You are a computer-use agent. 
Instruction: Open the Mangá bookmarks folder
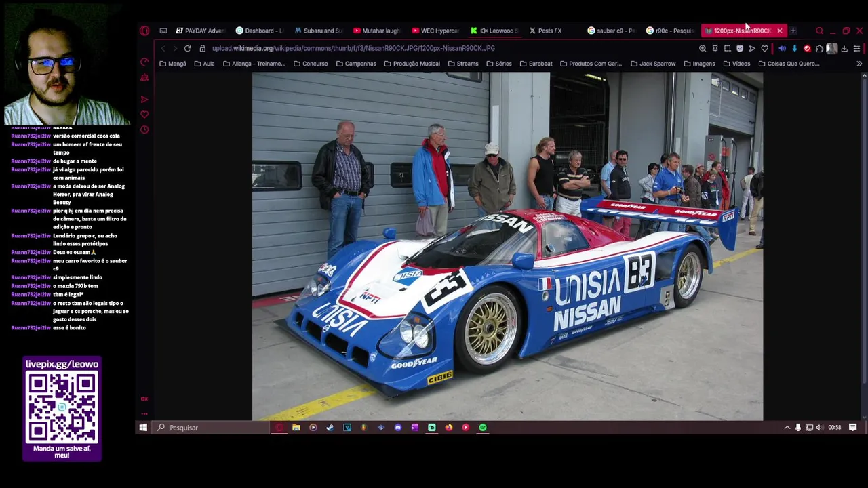(x=173, y=64)
